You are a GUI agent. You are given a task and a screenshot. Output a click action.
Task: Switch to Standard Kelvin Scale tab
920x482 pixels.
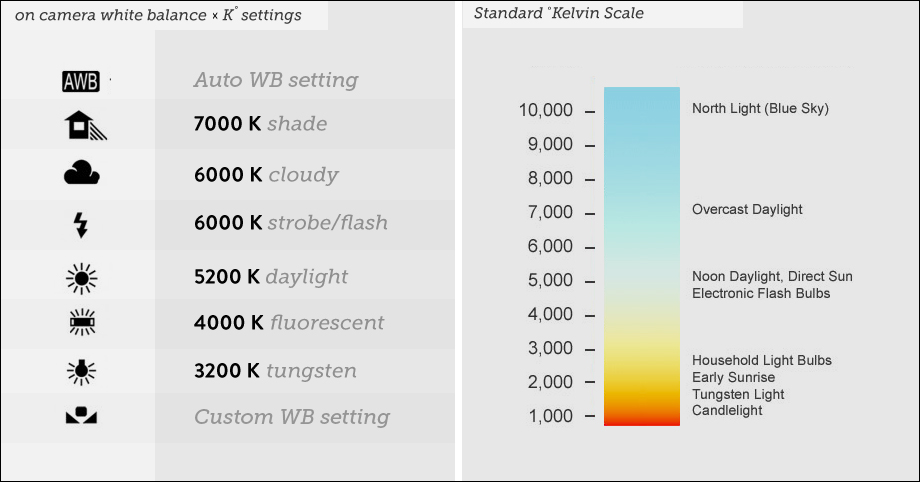click(559, 14)
